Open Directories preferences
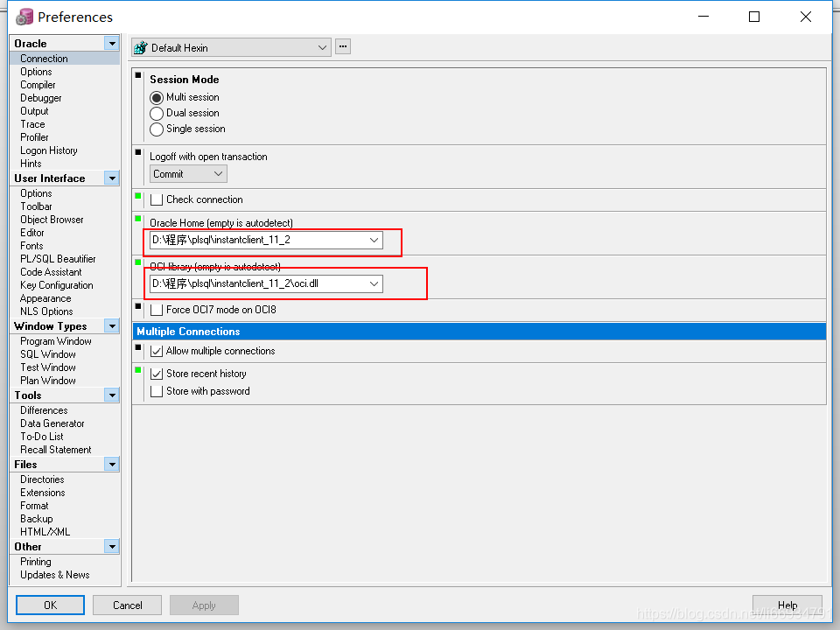Image resolution: width=840 pixels, height=630 pixels. pyautogui.click(x=42, y=479)
